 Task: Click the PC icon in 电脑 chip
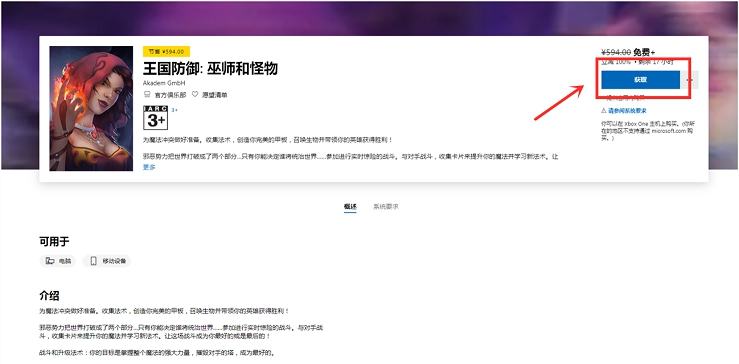click(50, 261)
